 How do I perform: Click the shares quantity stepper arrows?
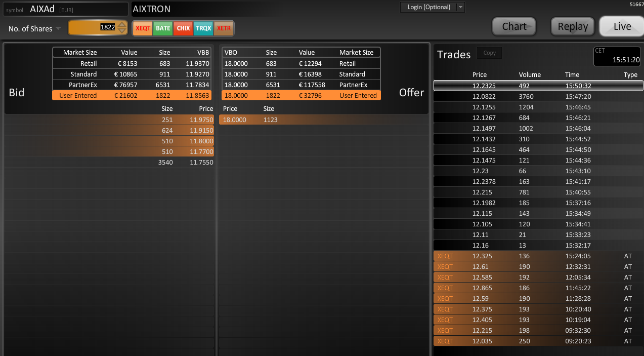pyautogui.click(x=122, y=28)
